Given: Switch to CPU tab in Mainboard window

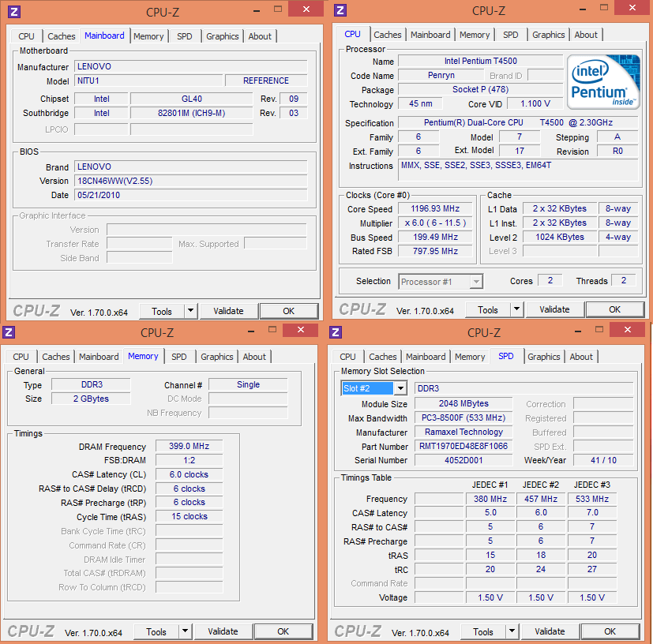Looking at the screenshot, I should point(26,36).
